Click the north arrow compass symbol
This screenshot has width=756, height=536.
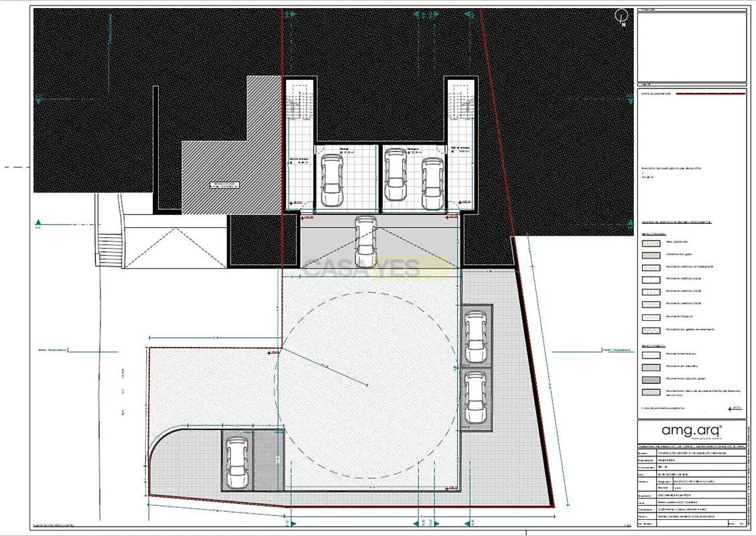[x=621, y=17]
